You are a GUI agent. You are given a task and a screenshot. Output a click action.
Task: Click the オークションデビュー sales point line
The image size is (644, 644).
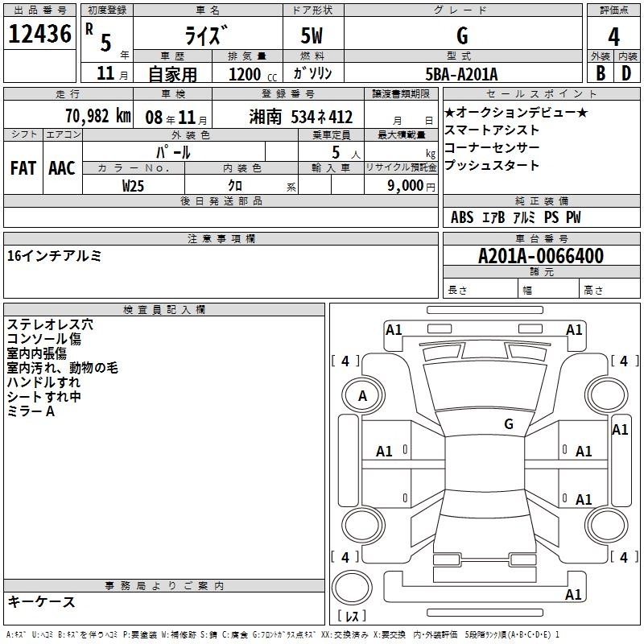pyautogui.click(x=516, y=113)
